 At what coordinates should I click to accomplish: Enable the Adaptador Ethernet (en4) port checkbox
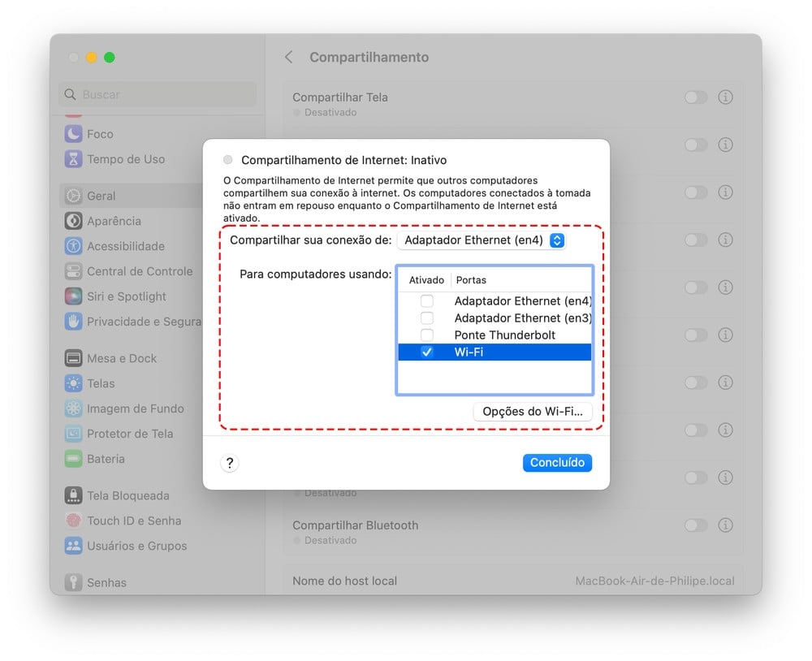(427, 301)
